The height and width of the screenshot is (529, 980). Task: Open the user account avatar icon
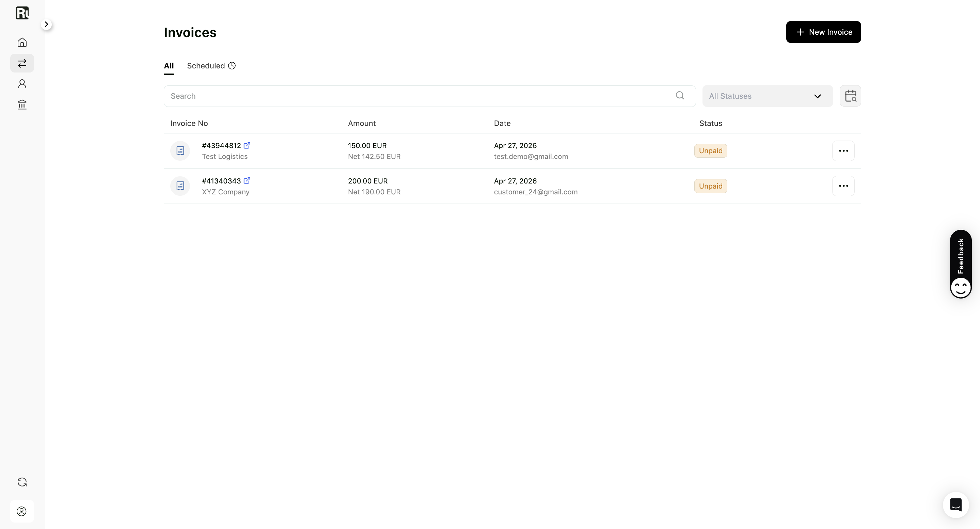click(22, 512)
